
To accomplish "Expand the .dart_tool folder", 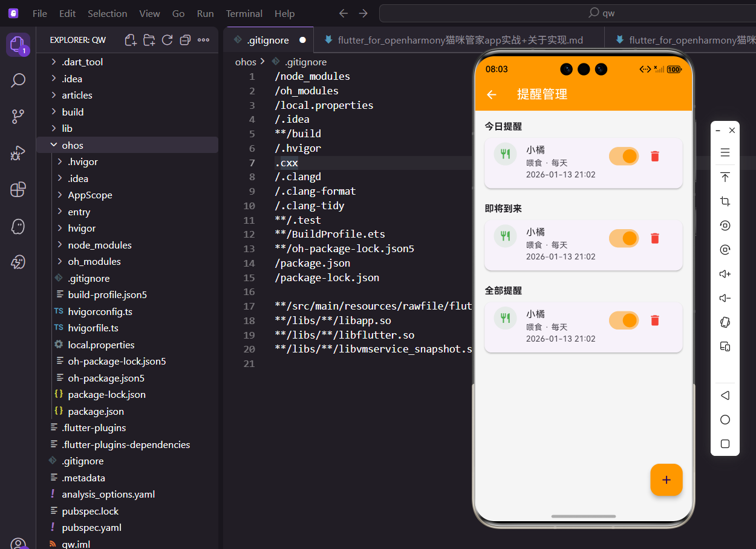I will (127, 62).
